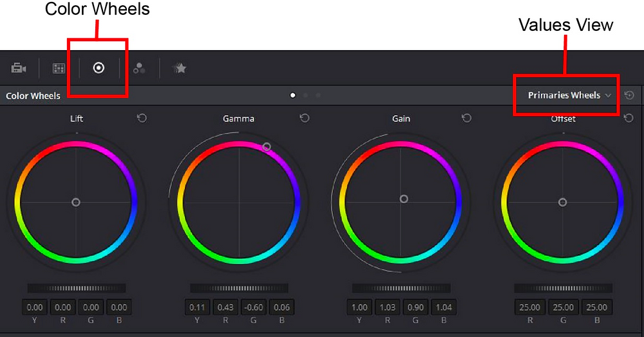Viewport: 644px width, 337px height.
Task: Select the Color Wheels palette icon
Action: coord(99,68)
